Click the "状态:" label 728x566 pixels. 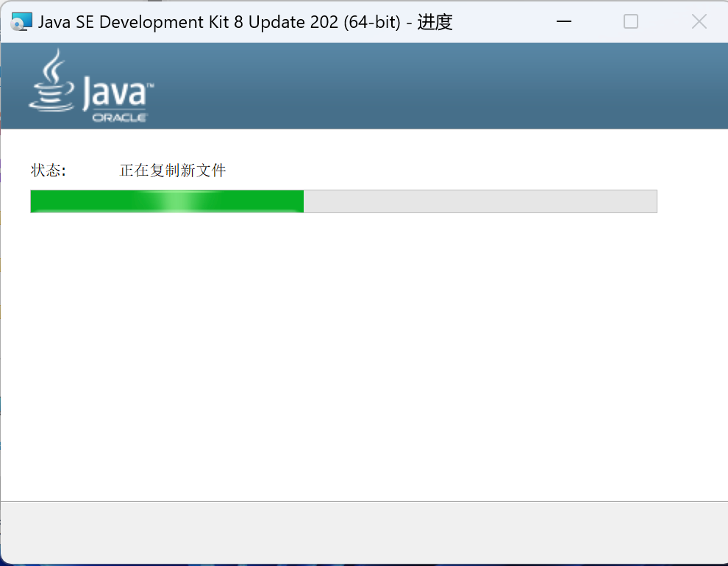coord(49,171)
